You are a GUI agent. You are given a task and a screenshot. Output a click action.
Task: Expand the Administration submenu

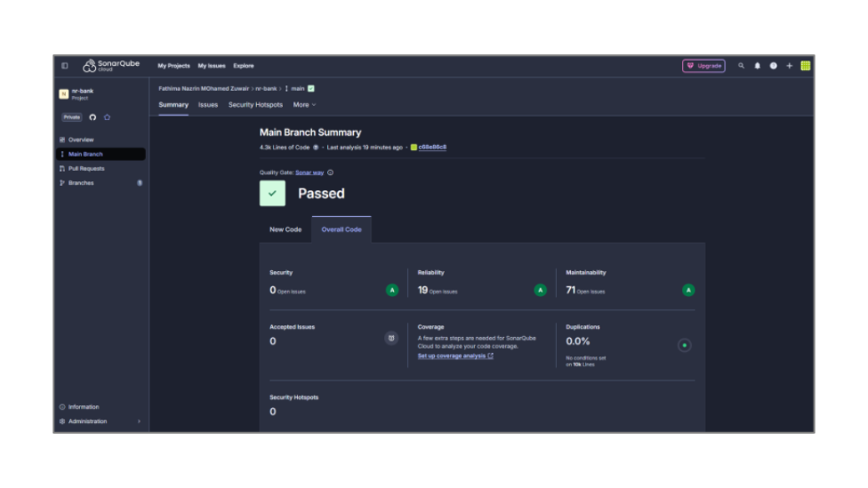coord(139,421)
